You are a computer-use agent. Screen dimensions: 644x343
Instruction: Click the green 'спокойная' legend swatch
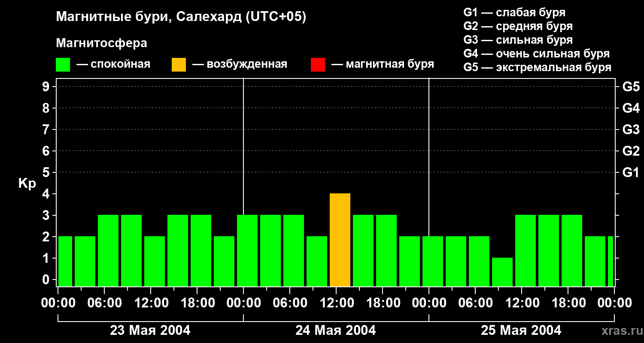(63, 65)
